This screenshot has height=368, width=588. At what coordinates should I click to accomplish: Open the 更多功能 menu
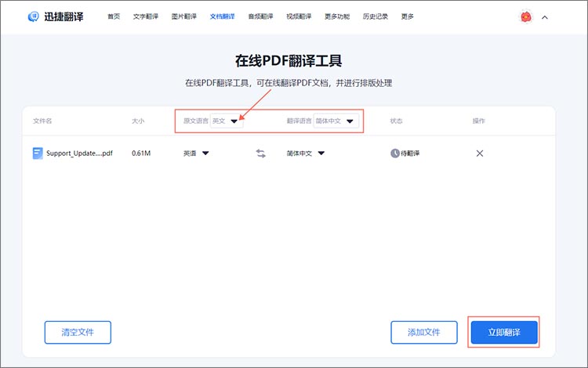click(337, 16)
